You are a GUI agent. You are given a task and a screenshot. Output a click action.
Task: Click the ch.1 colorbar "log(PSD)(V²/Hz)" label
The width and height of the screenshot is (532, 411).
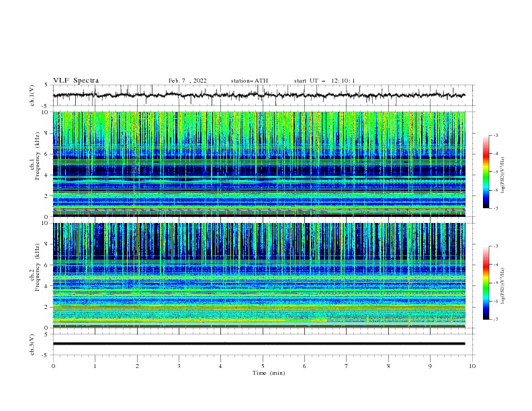503,175
